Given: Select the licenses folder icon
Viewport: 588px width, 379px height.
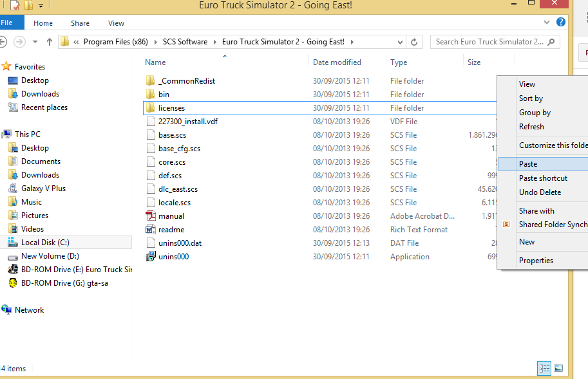Looking at the screenshot, I should 150,107.
